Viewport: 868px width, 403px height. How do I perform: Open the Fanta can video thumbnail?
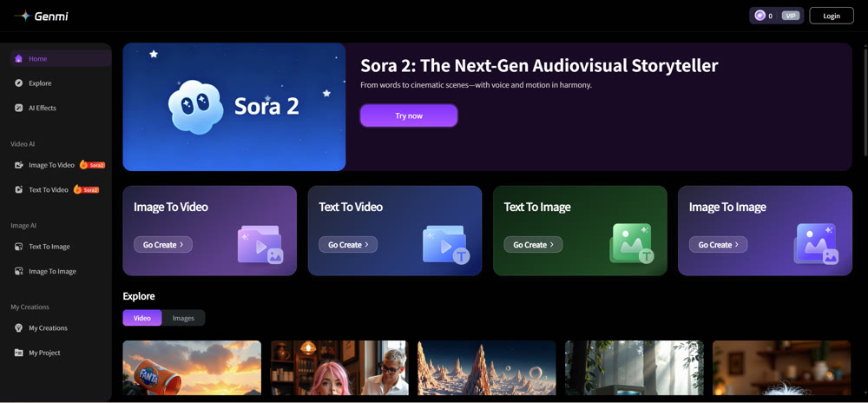pos(192,367)
